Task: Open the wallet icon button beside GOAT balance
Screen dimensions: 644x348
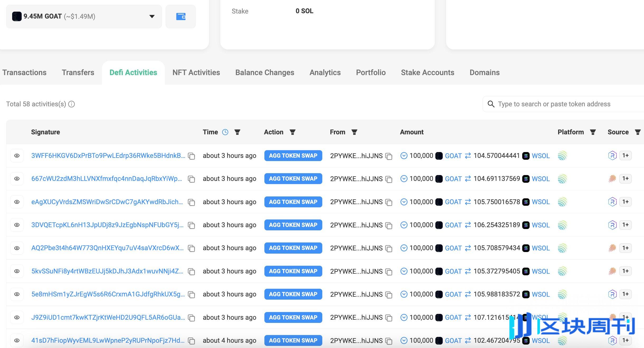Action: pyautogui.click(x=181, y=16)
